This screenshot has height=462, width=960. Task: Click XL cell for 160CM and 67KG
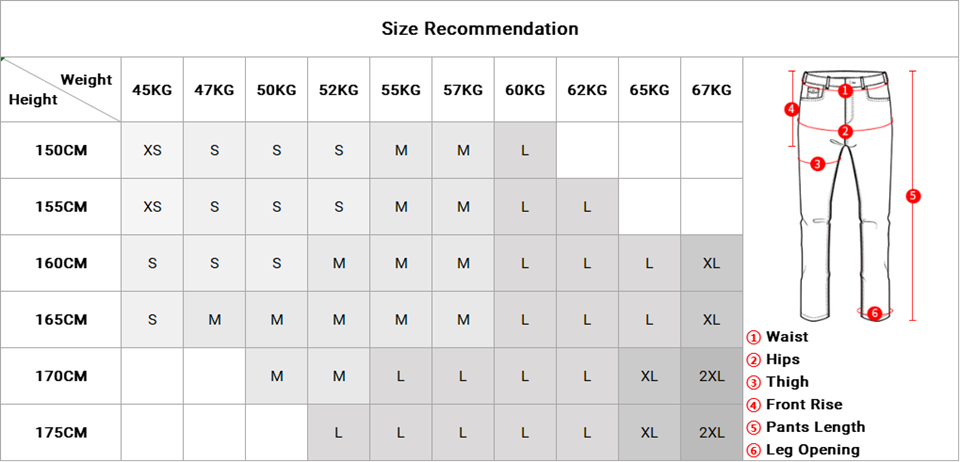(711, 264)
